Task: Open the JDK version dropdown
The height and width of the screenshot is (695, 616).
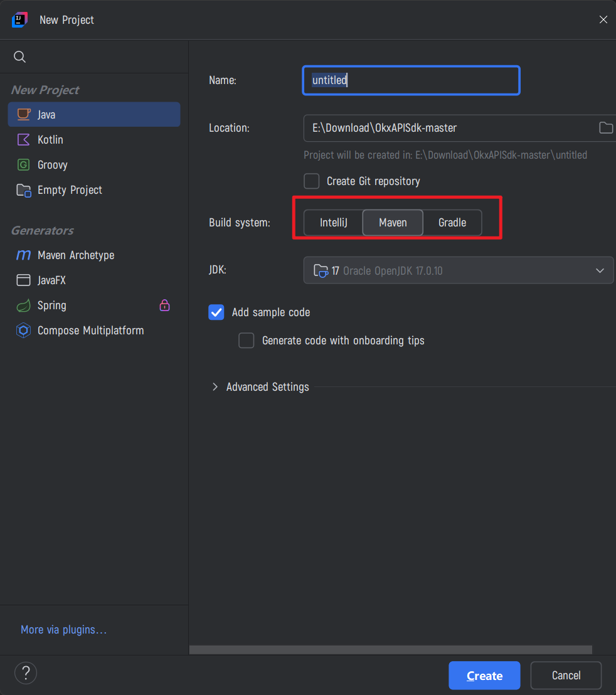Action: click(x=458, y=270)
